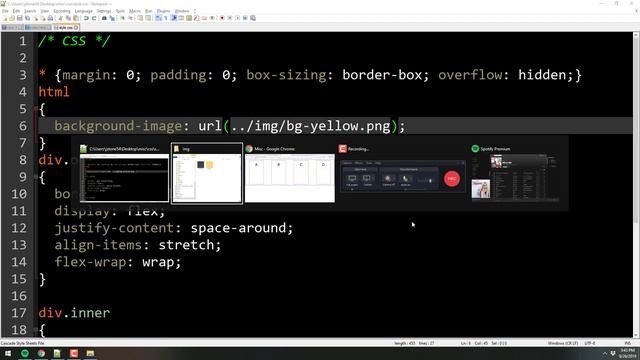Viewport: 640px width, 360px height.
Task: Open File Explorer from the taskbar
Action: click(x=90, y=353)
